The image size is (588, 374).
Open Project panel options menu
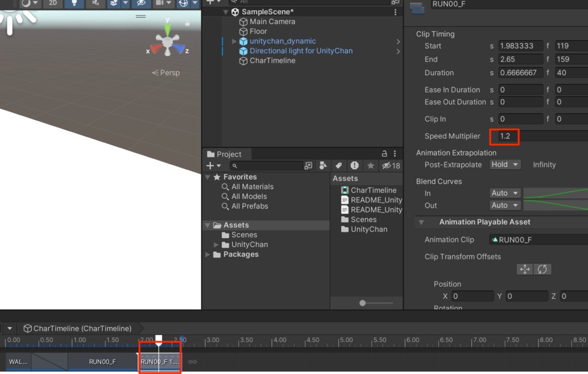coord(395,154)
